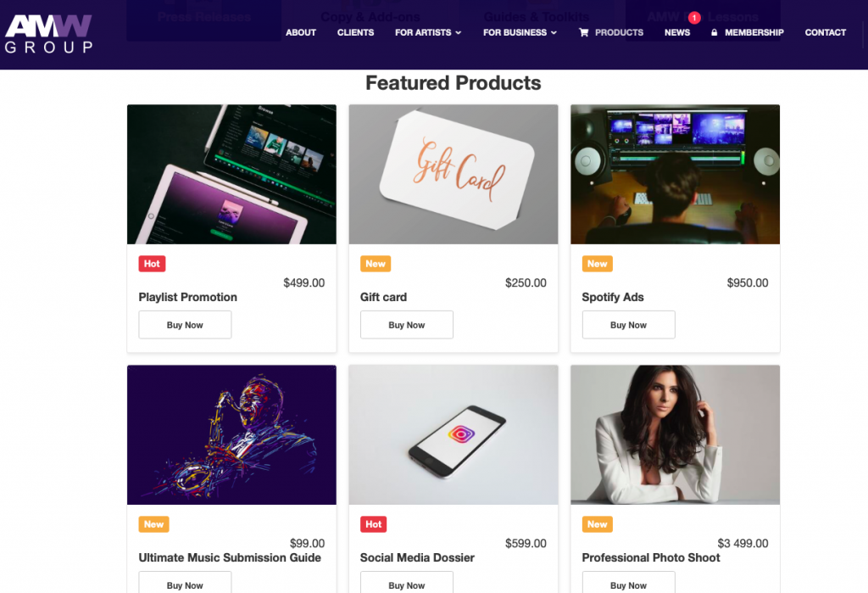Open the Professional Photo Shoot title link
Image resolution: width=868 pixels, height=593 pixels.
pyautogui.click(x=651, y=557)
